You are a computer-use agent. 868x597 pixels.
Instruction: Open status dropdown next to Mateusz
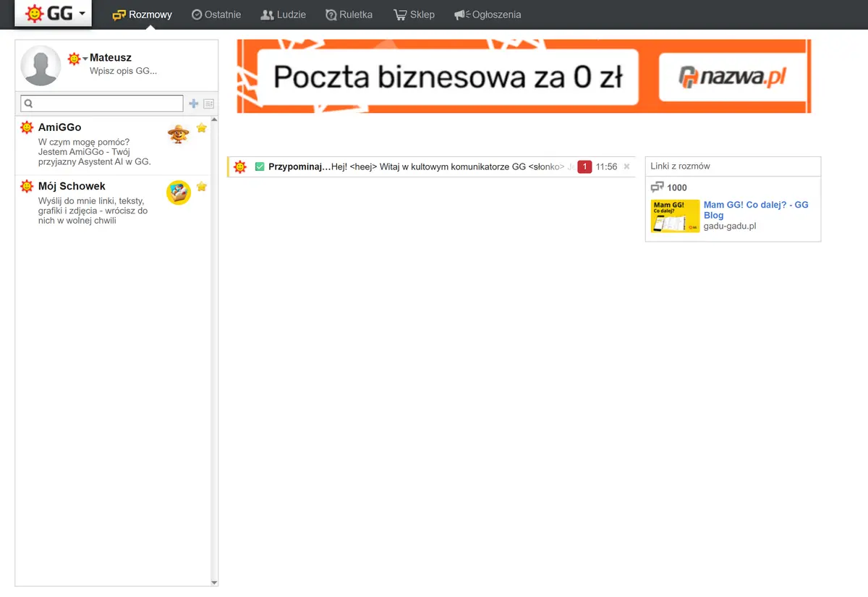(77, 59)
